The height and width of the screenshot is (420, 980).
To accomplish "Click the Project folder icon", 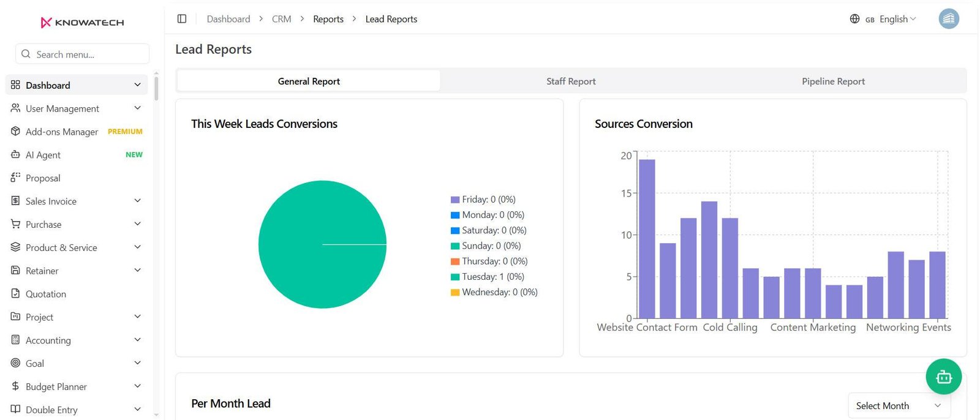I will (x=15, y=317).
